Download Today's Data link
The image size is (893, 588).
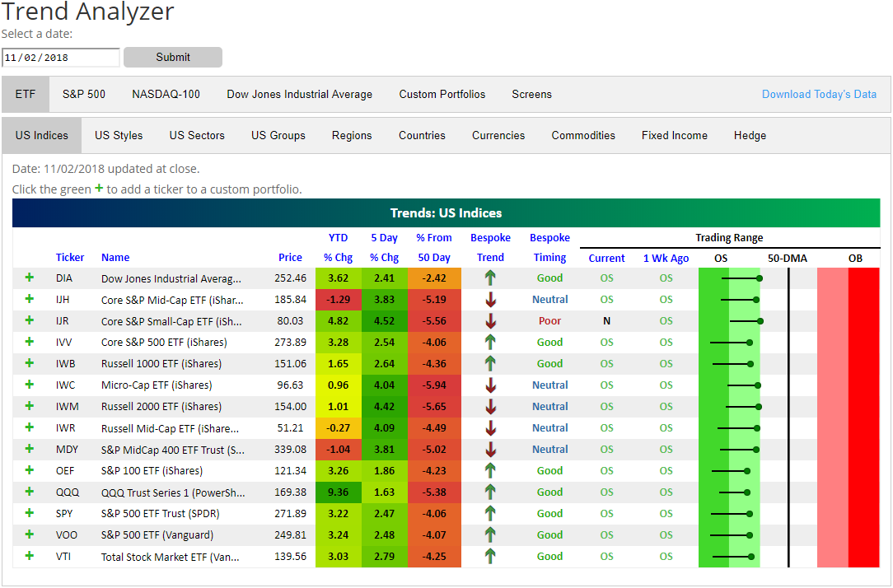819,94
